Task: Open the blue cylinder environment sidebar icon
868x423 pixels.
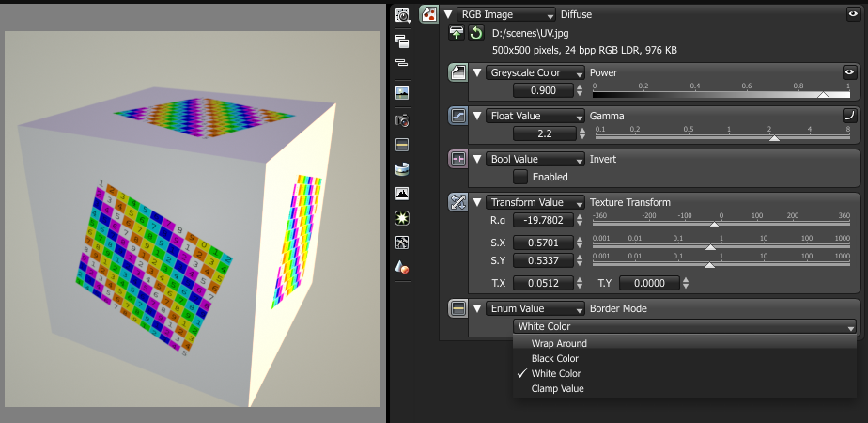Action: 402,169
